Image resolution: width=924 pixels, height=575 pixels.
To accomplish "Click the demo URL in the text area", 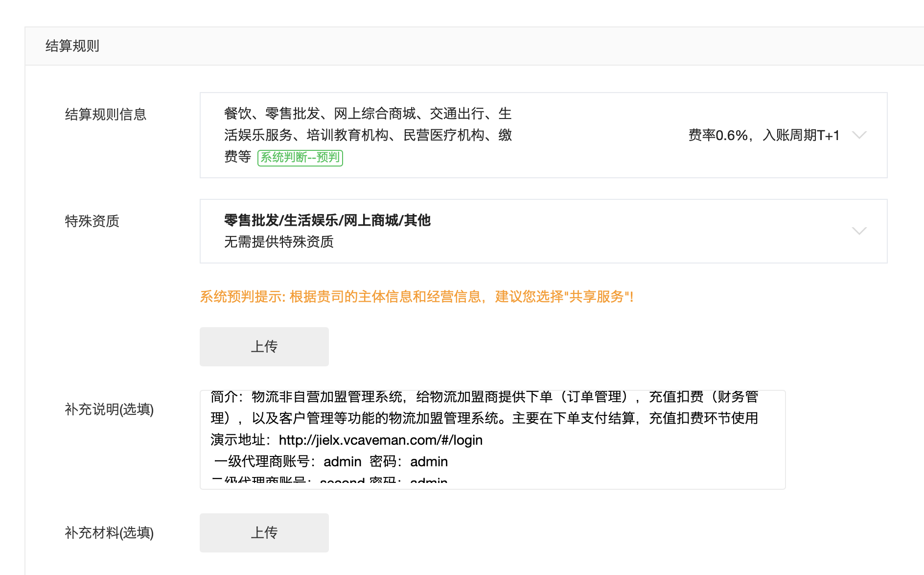I will point(380,440).
